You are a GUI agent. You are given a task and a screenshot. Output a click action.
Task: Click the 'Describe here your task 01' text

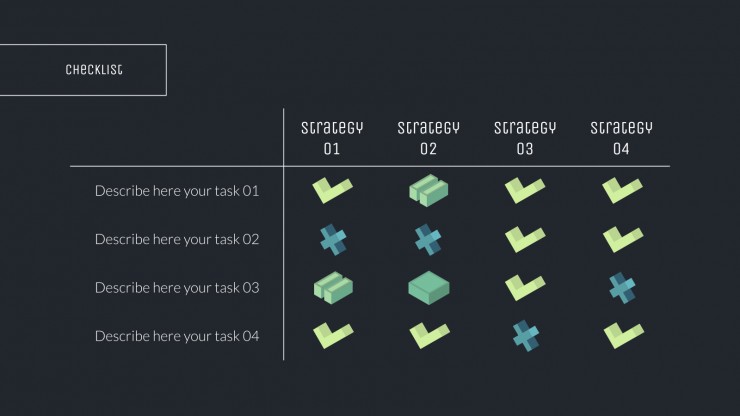click(x=177, y=191)
